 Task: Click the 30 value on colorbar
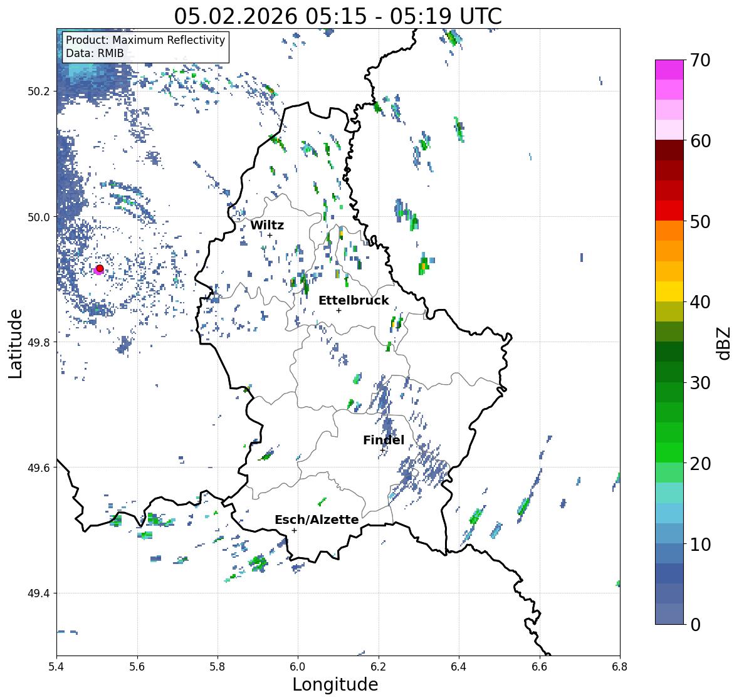700,383
